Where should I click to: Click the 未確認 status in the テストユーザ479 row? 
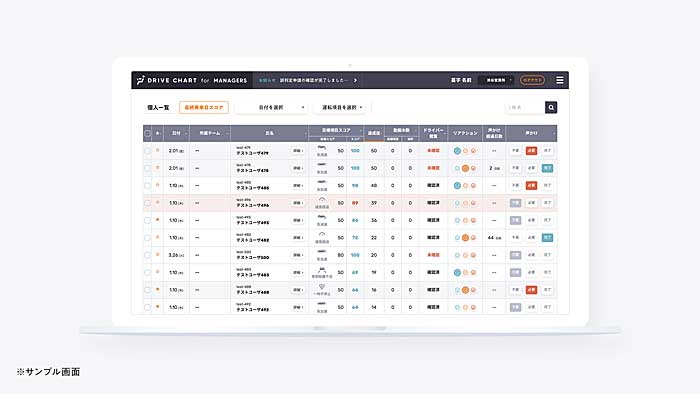(433, 151)
